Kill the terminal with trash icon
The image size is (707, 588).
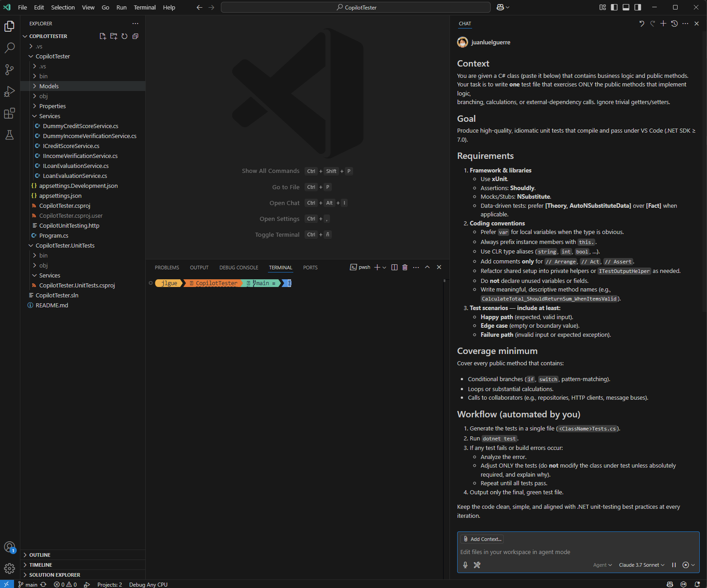click(405, 268)
